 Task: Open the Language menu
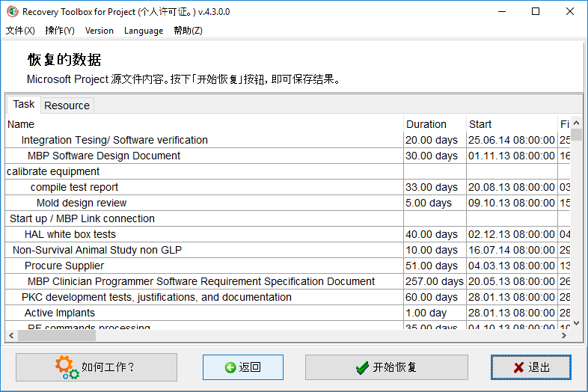tap(144, 31)
